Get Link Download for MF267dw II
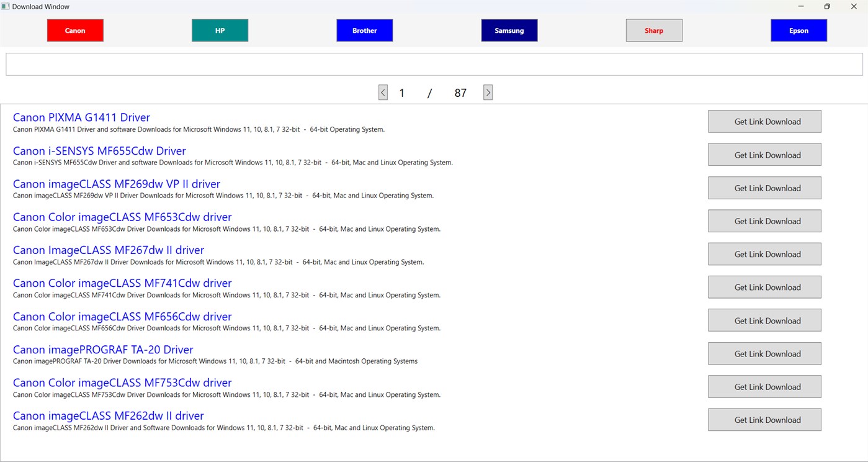This screenshot has width=868, height=462. click(764, 254)
